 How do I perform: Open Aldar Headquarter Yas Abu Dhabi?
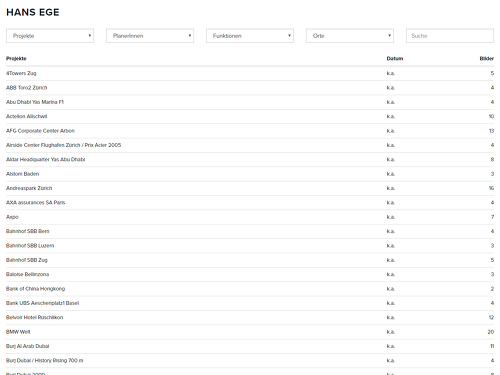tap(46, 159)
